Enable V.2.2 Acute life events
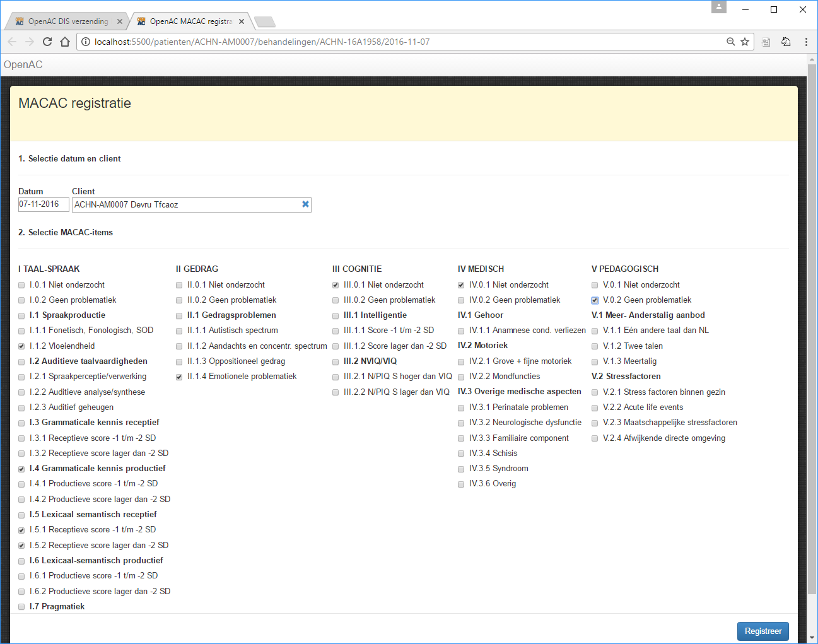Viewport: 818px width, 644px height. coord(595,408)
